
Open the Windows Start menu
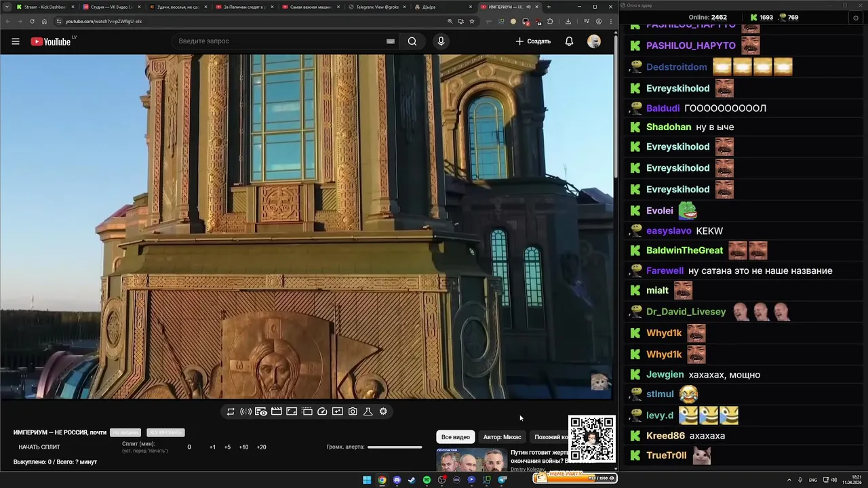[x=367, y=480]
